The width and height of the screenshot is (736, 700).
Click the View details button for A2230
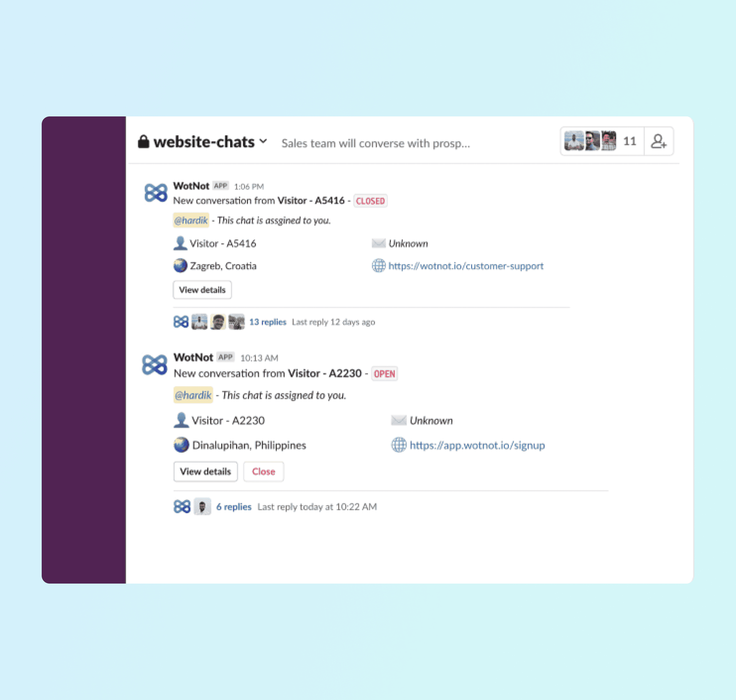205,471
